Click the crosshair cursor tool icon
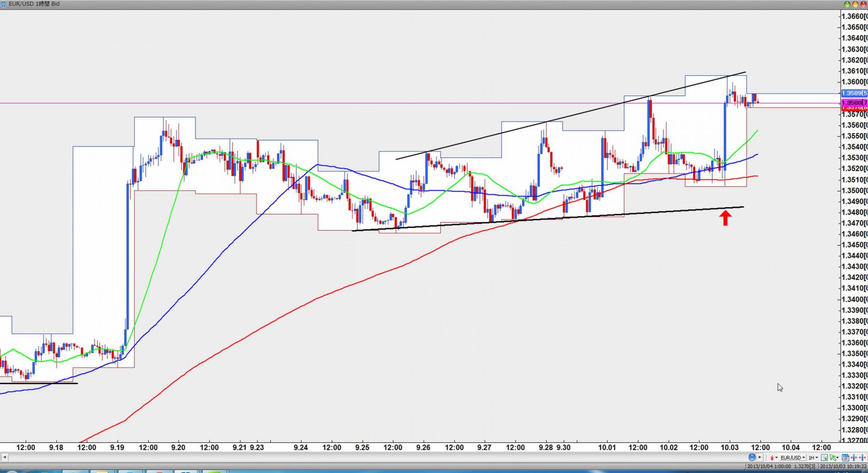 tap(825, 457)
